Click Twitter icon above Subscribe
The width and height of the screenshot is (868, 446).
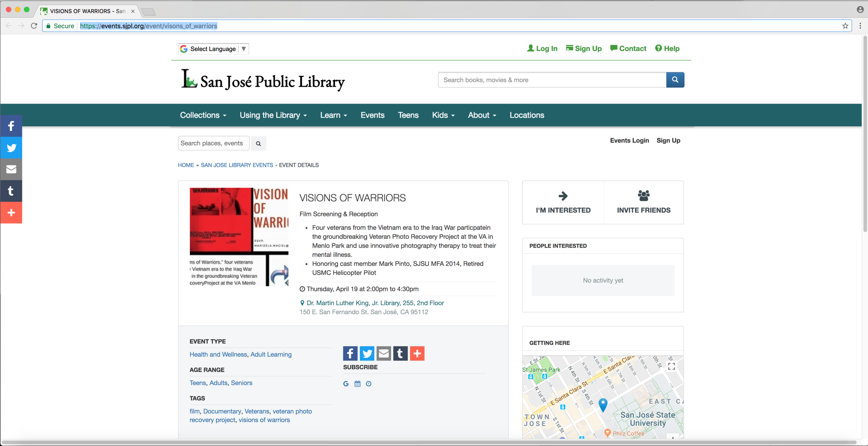367,353
